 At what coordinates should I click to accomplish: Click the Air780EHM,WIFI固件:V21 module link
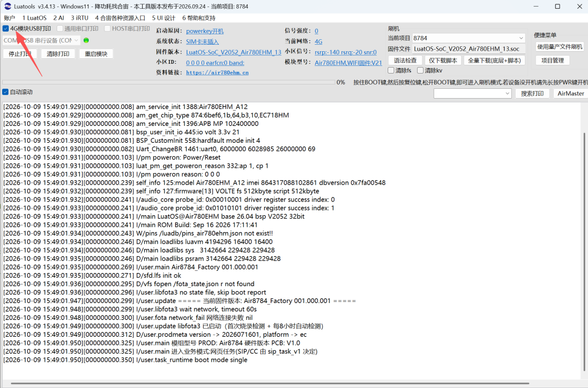348,63
